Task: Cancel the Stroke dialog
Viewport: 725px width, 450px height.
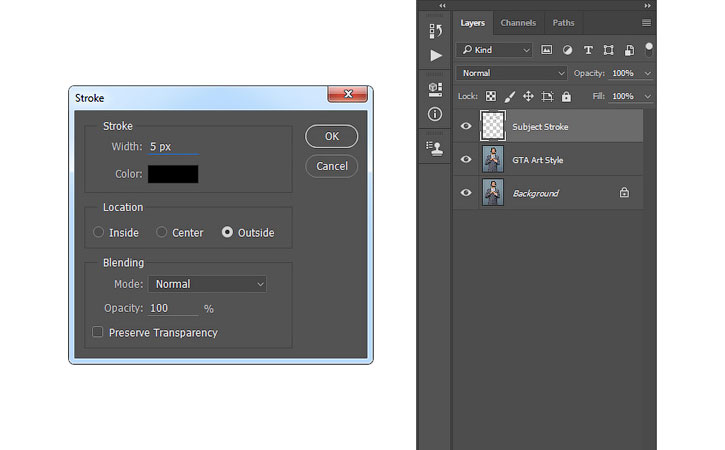Action: 332,166
